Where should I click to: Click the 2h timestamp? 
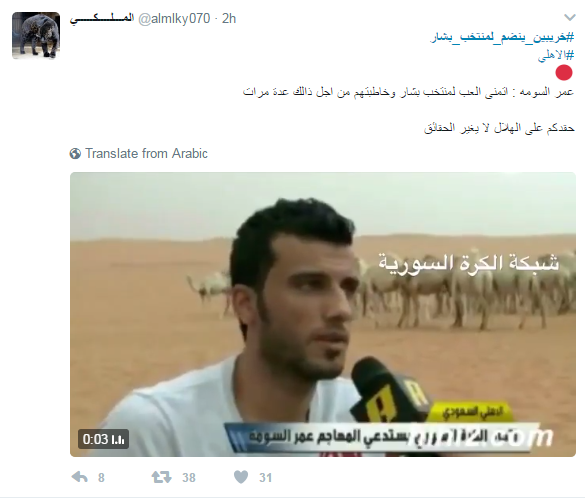[x=229, y=19]
